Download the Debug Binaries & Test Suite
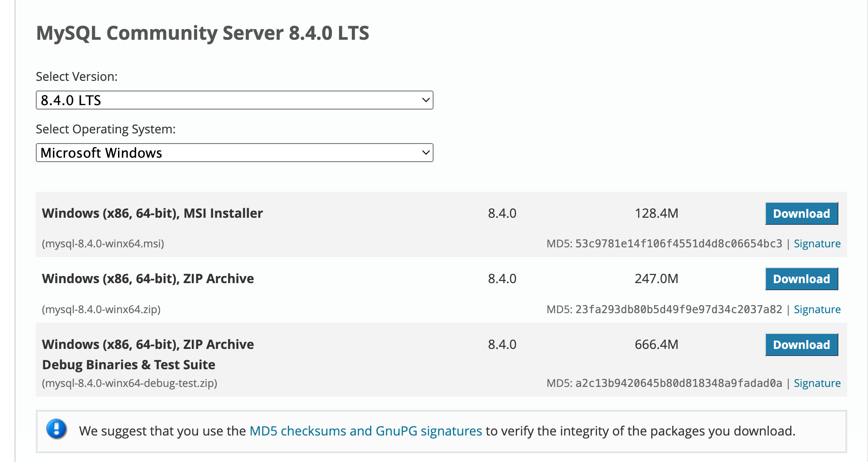The image size is (868, 462). [801, 345]
